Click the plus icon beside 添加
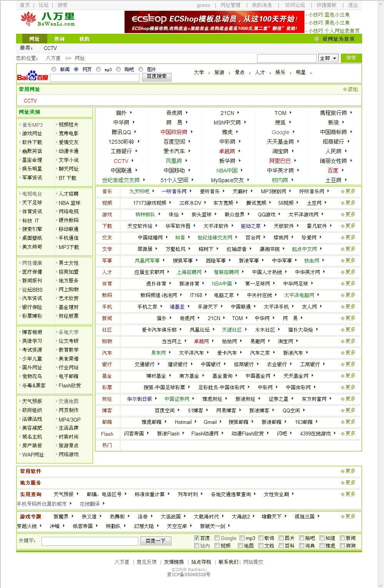The width and height of the screenshot is (384, 588). click(345, 90)
